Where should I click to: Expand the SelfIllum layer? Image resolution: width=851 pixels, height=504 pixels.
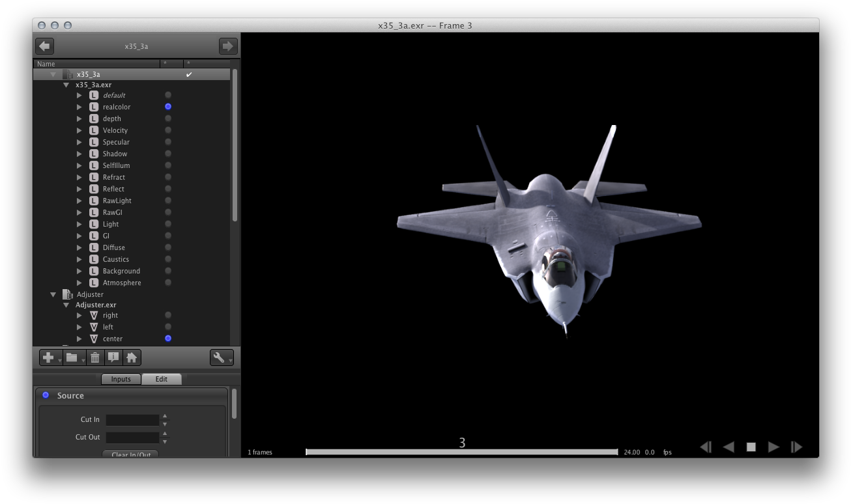pos(79,165)
